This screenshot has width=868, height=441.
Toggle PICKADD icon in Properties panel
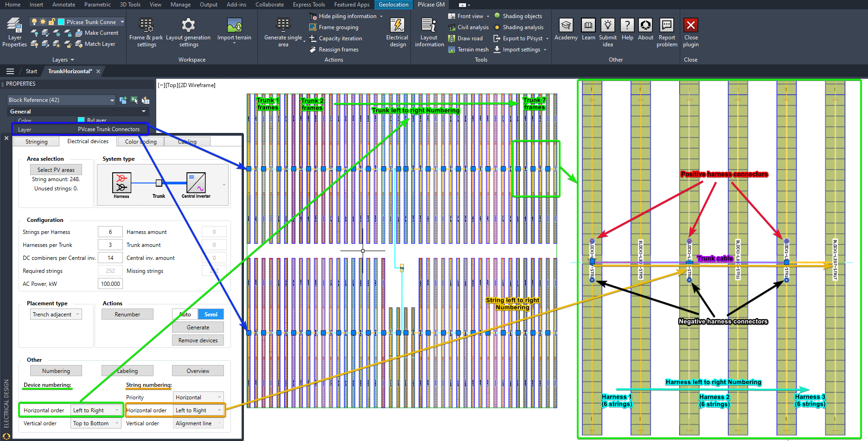pos(123,100)
